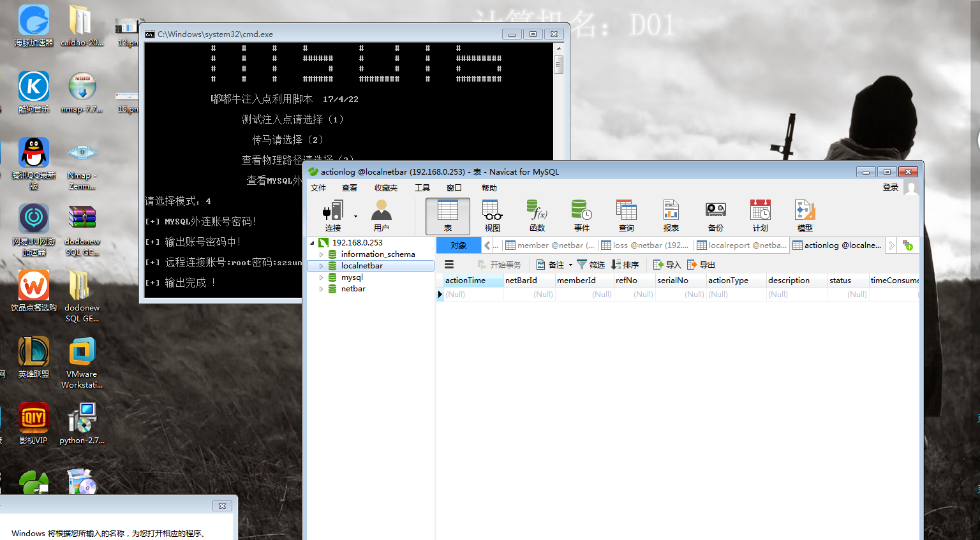
Task: Open the 收藏夹 (Favorites) menu
Action: pos(386,188)
